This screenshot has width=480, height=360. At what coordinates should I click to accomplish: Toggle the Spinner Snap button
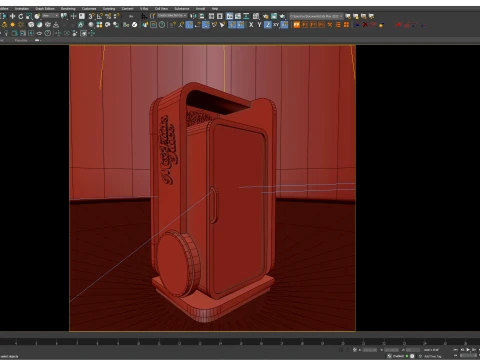(x=117, y=16)
